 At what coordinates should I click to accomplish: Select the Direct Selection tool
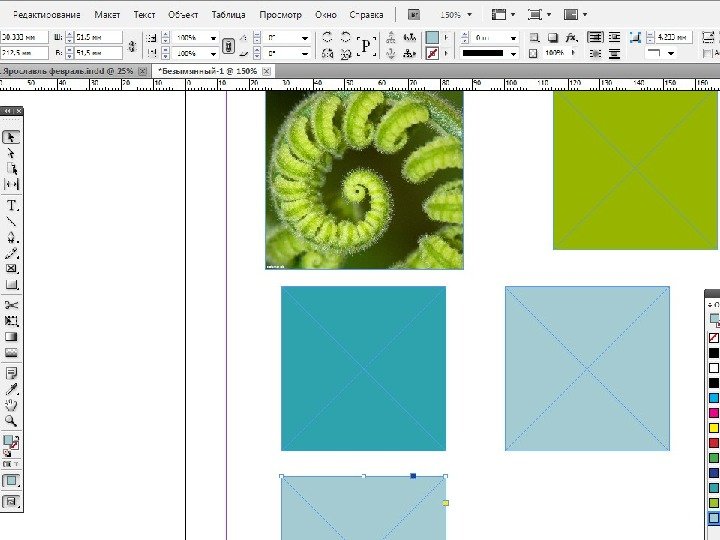(x=11, y=153)
